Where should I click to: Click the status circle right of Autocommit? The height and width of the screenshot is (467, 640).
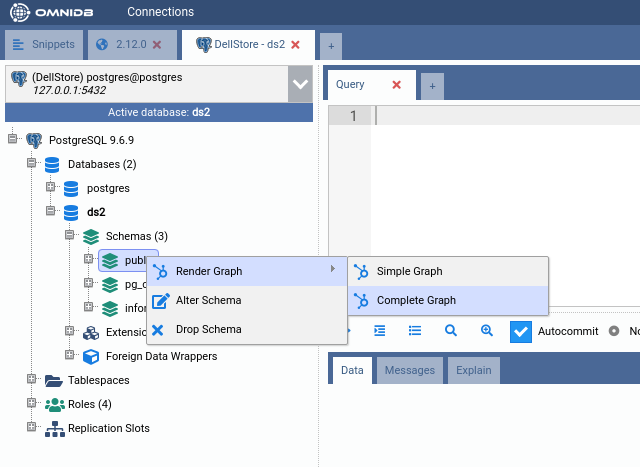[614, 331]
